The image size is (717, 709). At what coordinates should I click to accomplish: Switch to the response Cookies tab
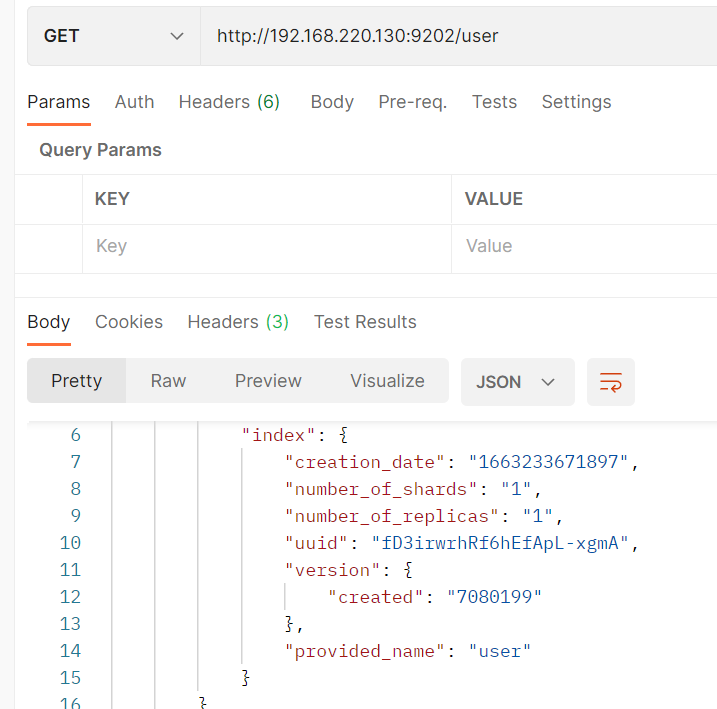(129, 322)
